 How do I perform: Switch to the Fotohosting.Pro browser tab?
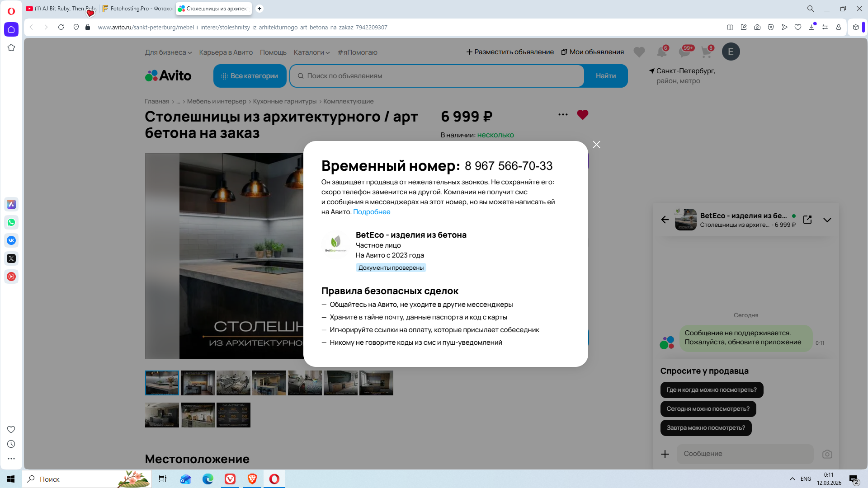point(137,9)
